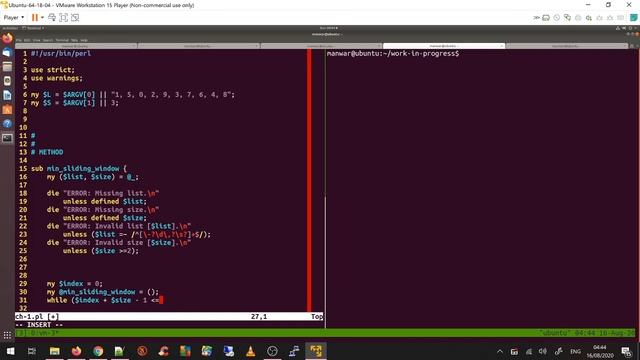Select the highlighted white terminal tab
Screen dimensions: 640x360
444,46
